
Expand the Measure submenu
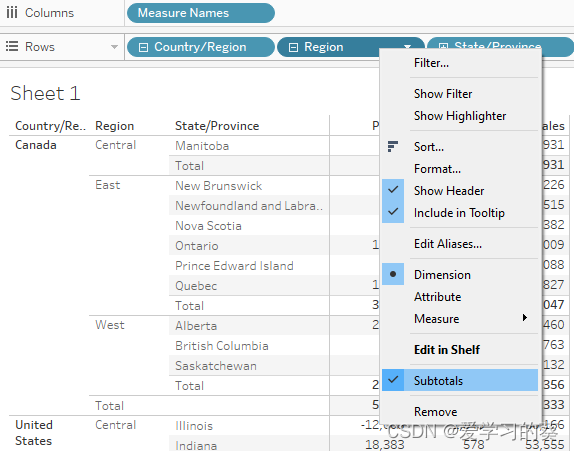coord(460,318)
